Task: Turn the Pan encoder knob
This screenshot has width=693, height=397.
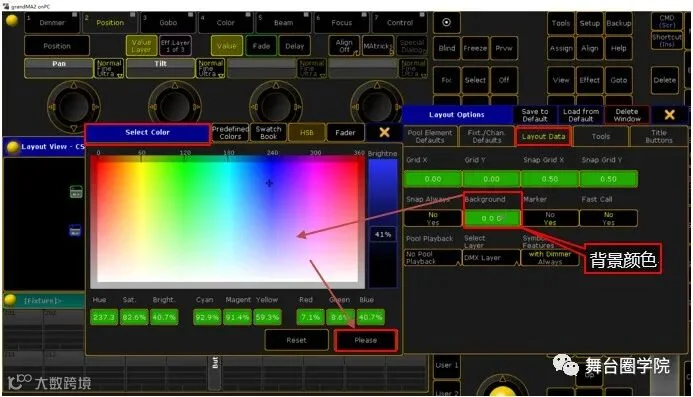Action: (73, 106)
